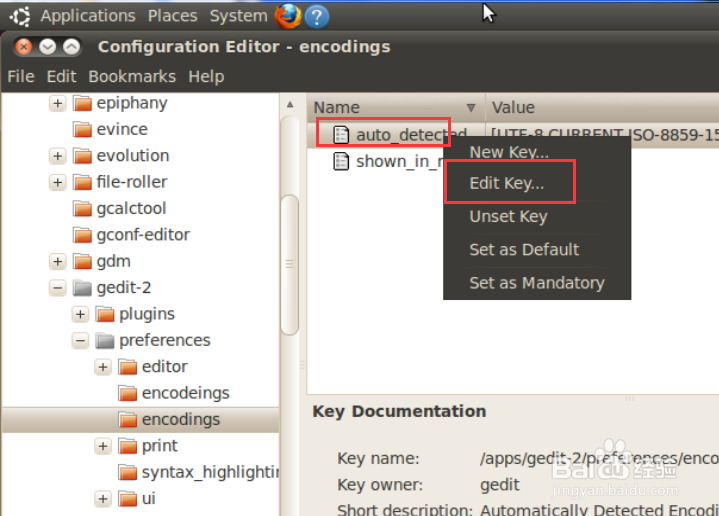Open the Places panel menu

(172, 16)
